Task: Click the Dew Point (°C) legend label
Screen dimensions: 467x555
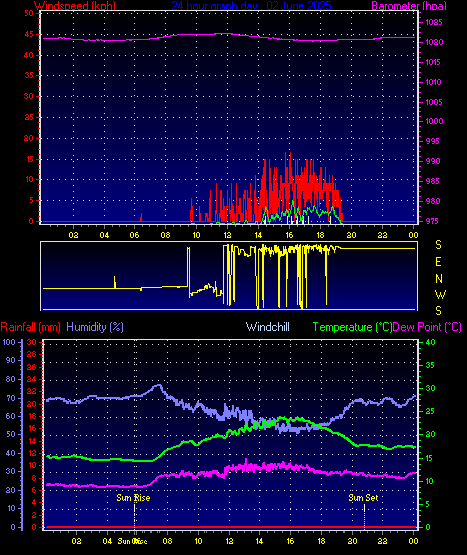Action: (427, 327)
